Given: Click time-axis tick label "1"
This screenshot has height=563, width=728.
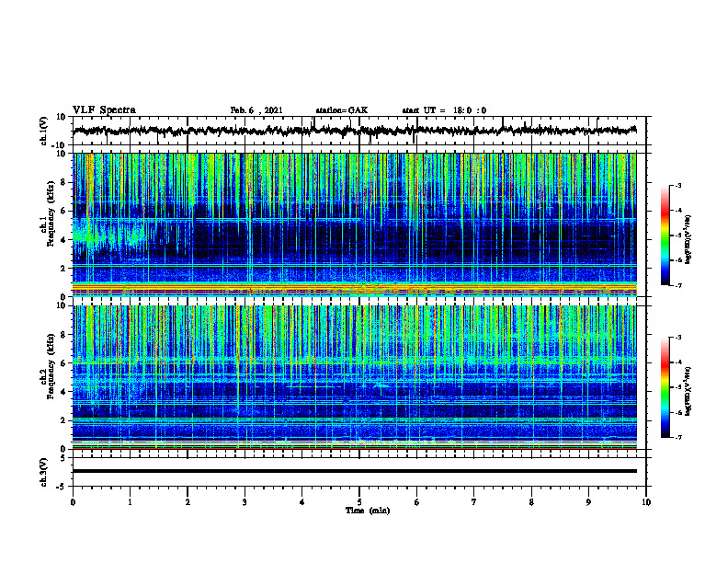Looking at the screenshot, I should tap(130, 502).
